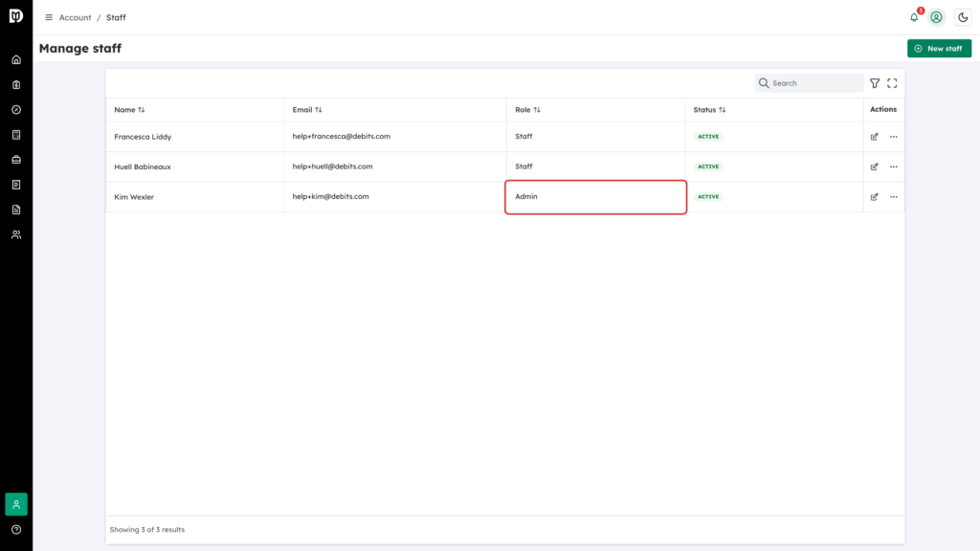Expand table to fullscreen
The width and height of the screenshot is (980, 551).
point(892,83)
